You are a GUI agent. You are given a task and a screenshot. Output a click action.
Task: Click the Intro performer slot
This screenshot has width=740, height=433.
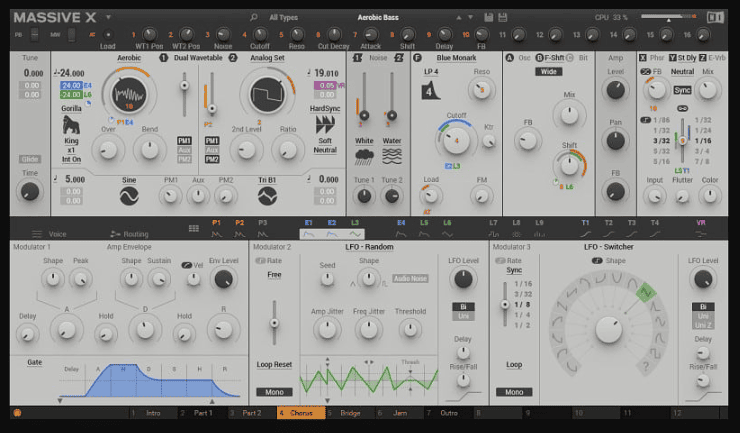pyautogui.click(x=153, y=413)
